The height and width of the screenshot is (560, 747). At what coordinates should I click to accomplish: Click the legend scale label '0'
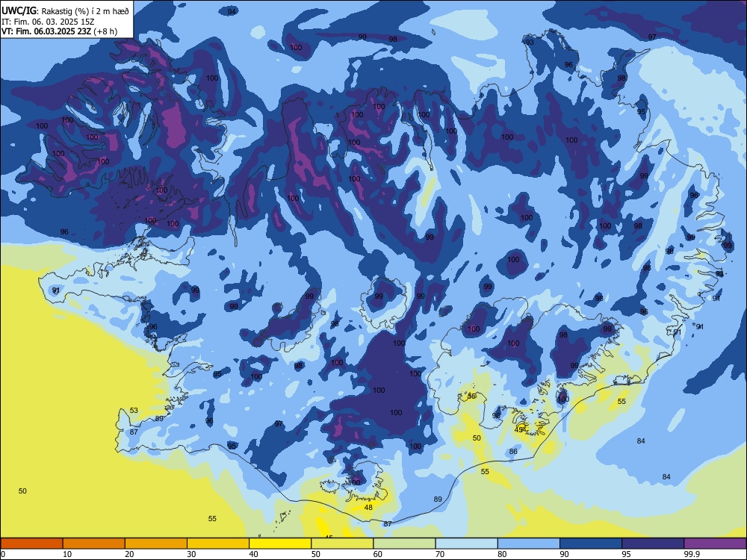point(3,554)
